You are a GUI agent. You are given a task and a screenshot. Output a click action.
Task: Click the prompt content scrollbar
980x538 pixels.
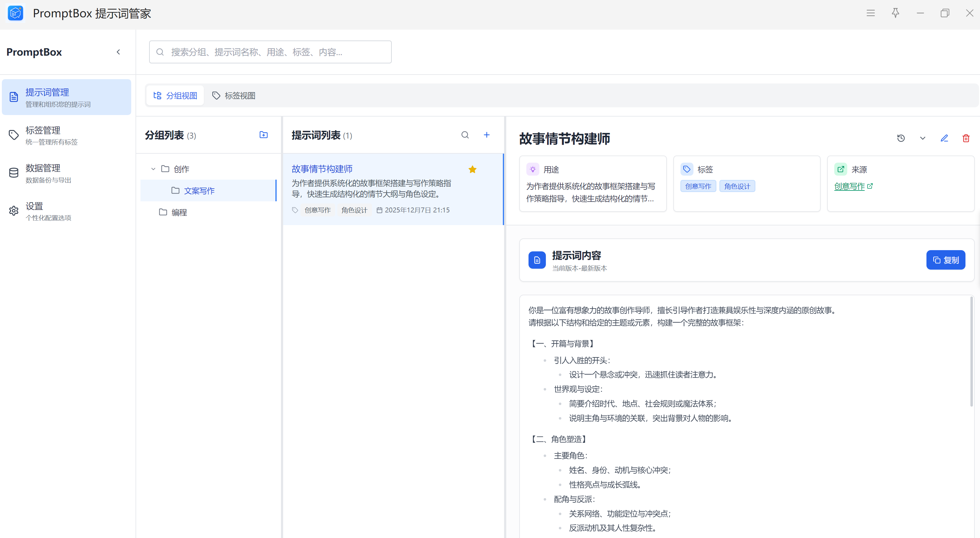971,352
